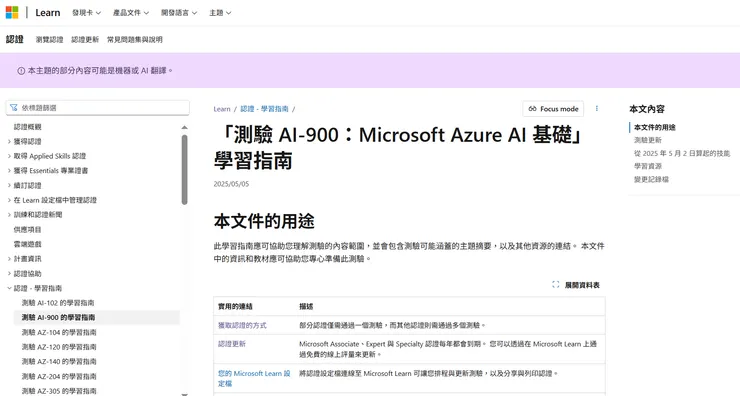The width and height of the screenshot is (740, 396).
Task: Open the 認證更新 link in table
Action: pyautogui.click(x=232, y=344)
